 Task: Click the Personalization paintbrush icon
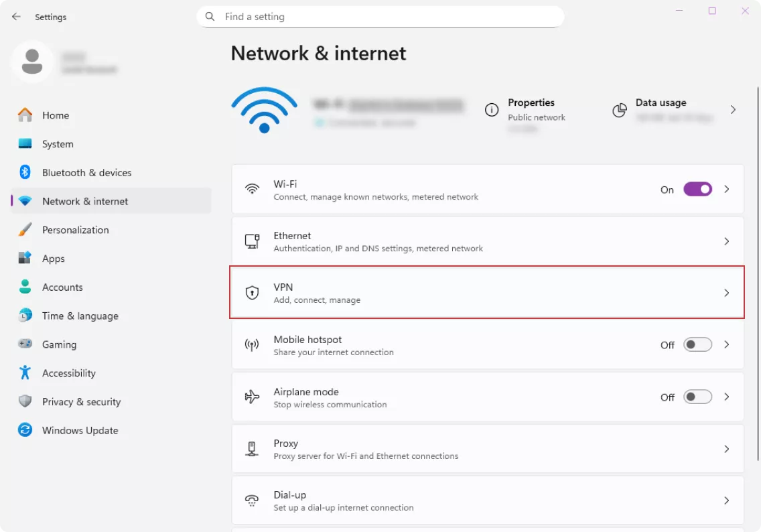(25, 230)
